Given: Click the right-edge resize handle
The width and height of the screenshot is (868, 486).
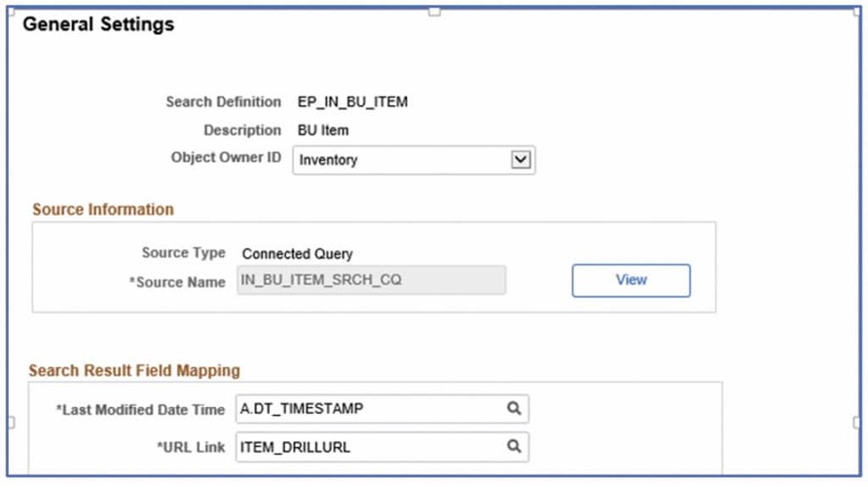Looking at the screenshot, I should coord(857,423).
